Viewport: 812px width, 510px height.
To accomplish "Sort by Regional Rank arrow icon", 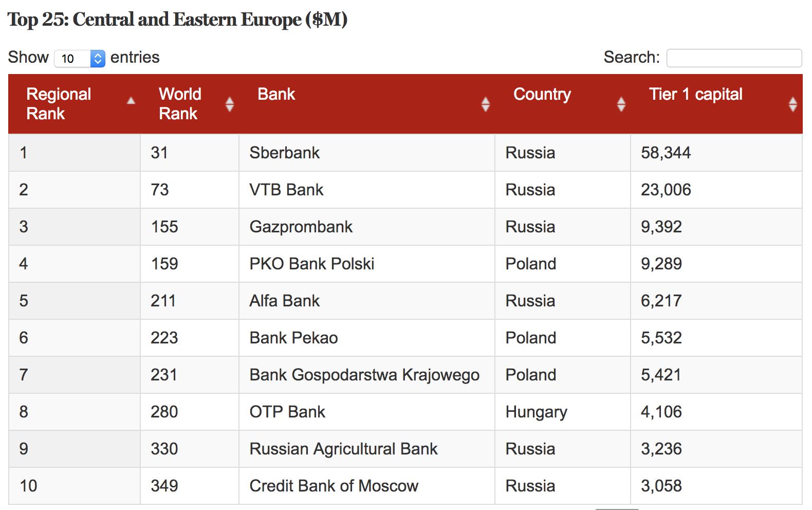I will point(131,101).
